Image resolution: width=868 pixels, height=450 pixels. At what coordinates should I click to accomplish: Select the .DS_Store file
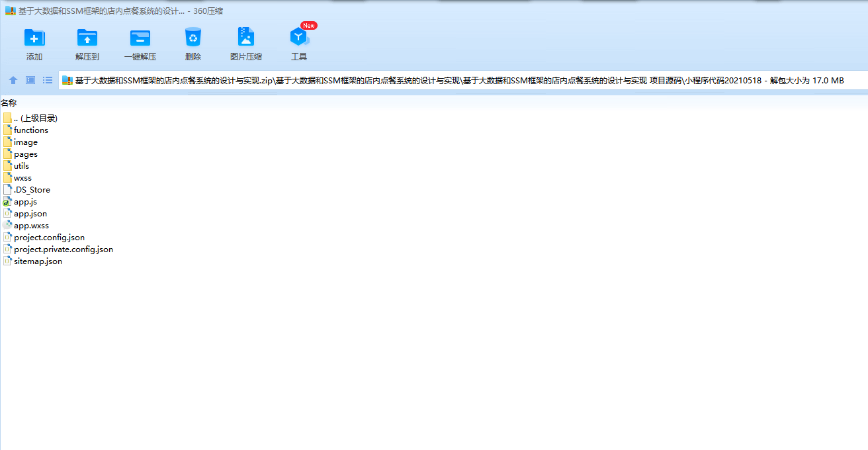[x=26, y=189]
